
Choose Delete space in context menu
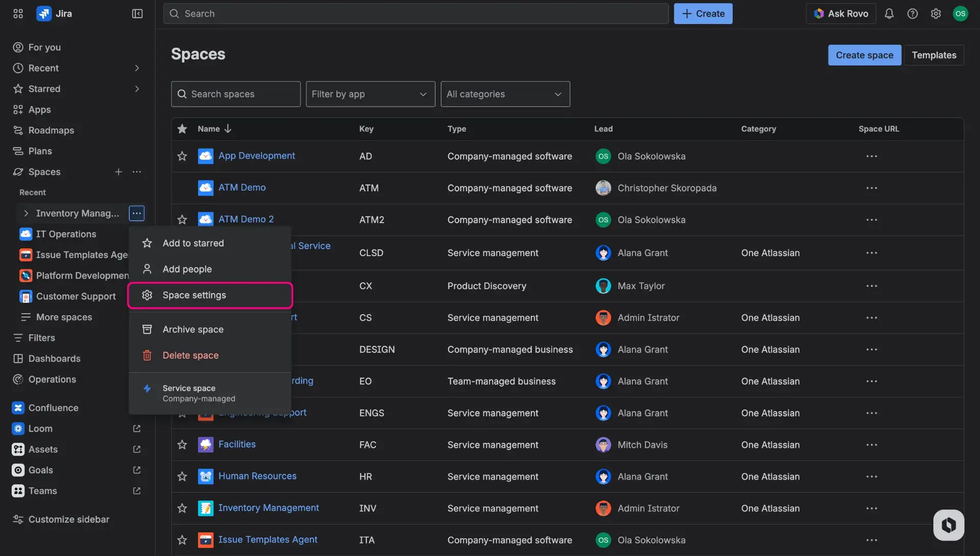pyautogui.click(x=190, y=356)
